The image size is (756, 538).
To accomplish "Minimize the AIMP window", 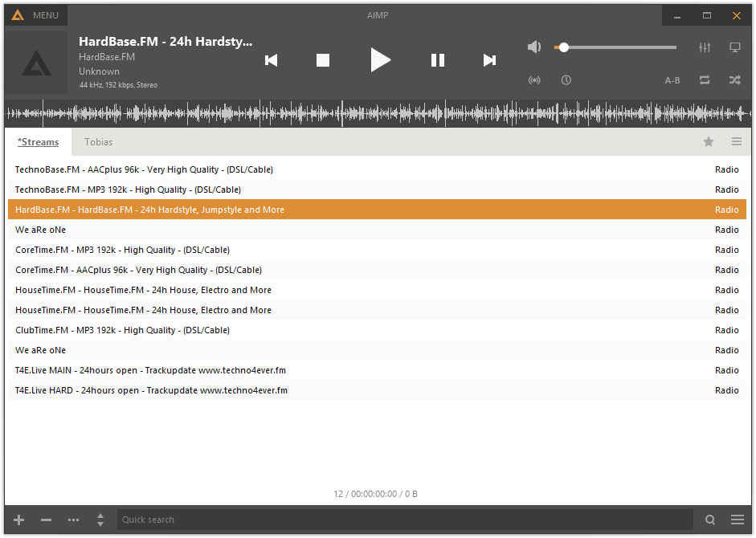I will [677, 16].
